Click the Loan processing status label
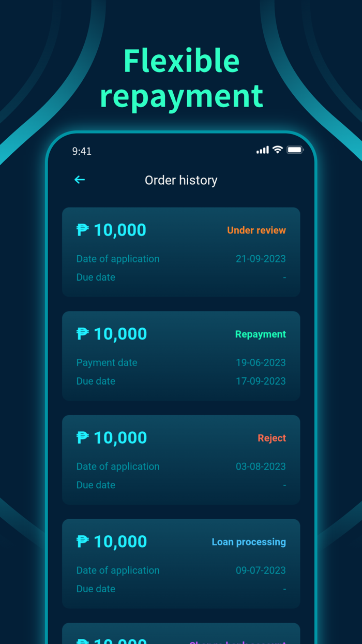Image resolution: width=362 pixels, height=644 pixels. pyautogui.click(x=249, y=541)
